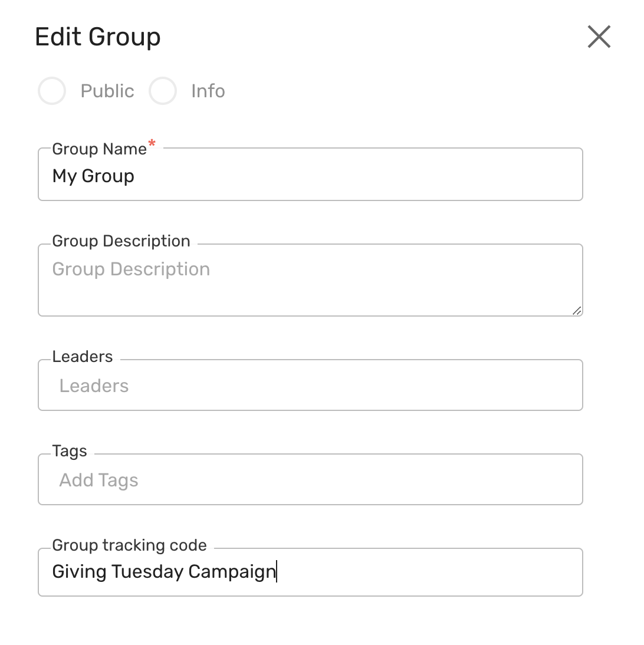This screenshot has width=644, height=645.
Task: Place cursor after Giving Tuesday Campaign
Action: 276,571
